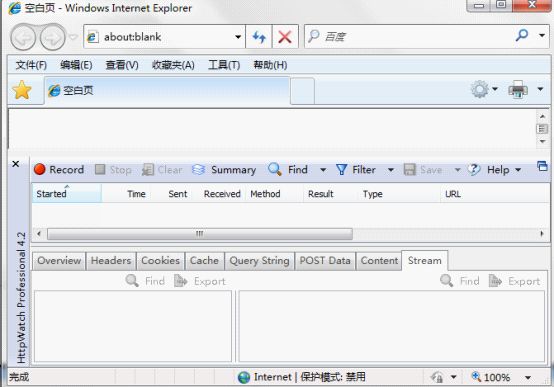This screenshot has width=554, height=387.
Task: Undock the HttpWatch panel window
Action: tap(542, 166)
